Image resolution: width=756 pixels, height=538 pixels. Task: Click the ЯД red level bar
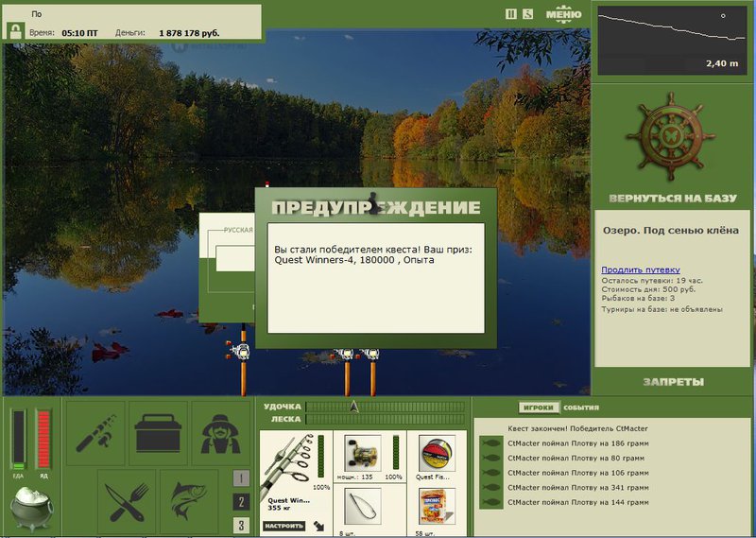(x=43, y=439)
